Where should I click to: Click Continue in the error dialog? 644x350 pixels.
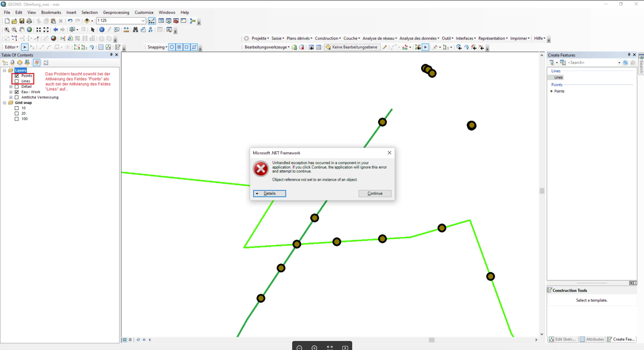click(x=375, y=193)
